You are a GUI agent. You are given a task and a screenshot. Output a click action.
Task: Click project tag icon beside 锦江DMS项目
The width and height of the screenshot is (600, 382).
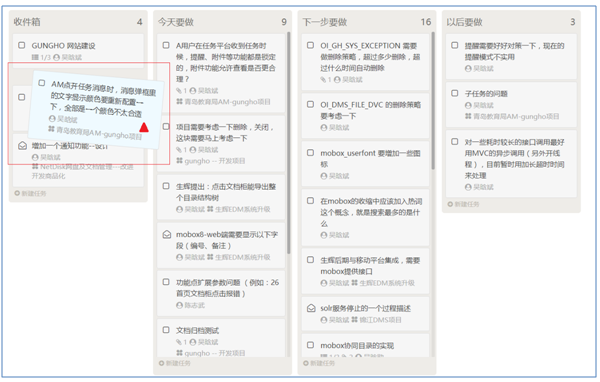pyautogui.click(x=354, y=320)
